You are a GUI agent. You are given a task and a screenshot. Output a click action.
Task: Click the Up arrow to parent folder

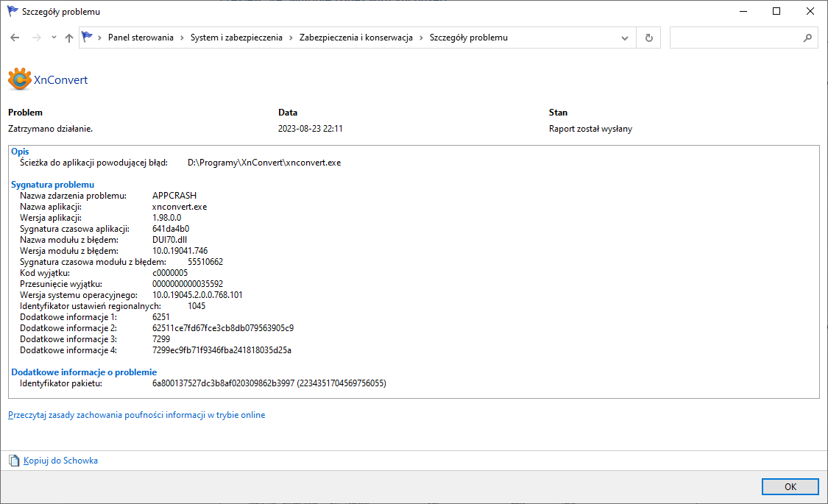click(x=69, y=38)
